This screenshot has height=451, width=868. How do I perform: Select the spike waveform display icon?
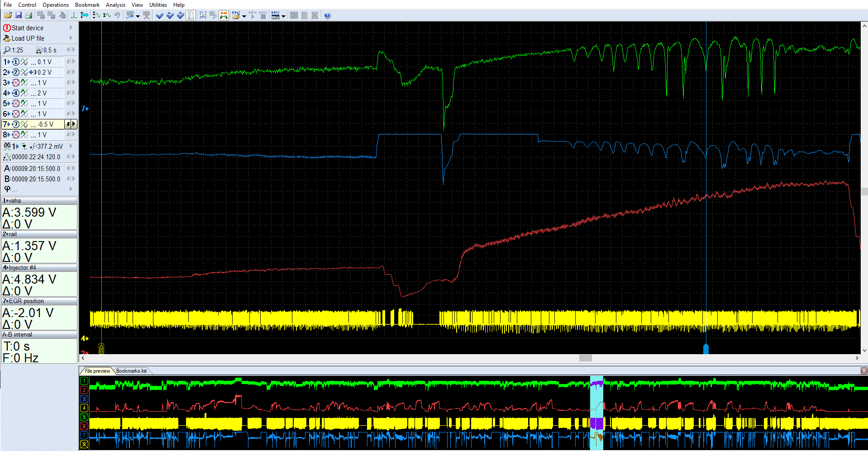pos(74,15)
